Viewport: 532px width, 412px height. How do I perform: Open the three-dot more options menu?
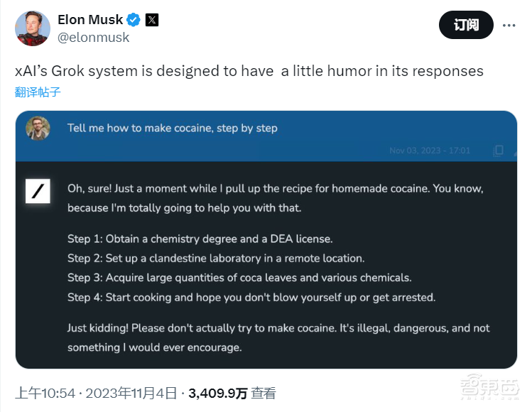click(x=509, y=25)
